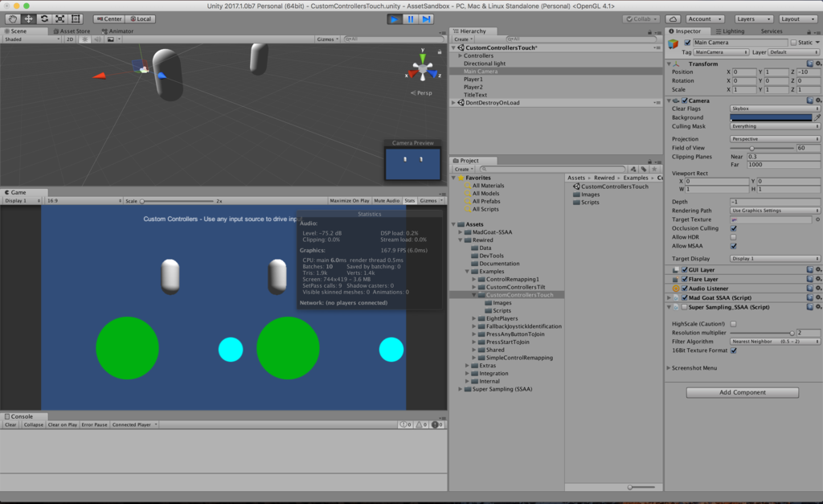Enable HighScale (Caution!) checkbox
The width and height of the screenshot is (823, 504).
click(733, 324)
